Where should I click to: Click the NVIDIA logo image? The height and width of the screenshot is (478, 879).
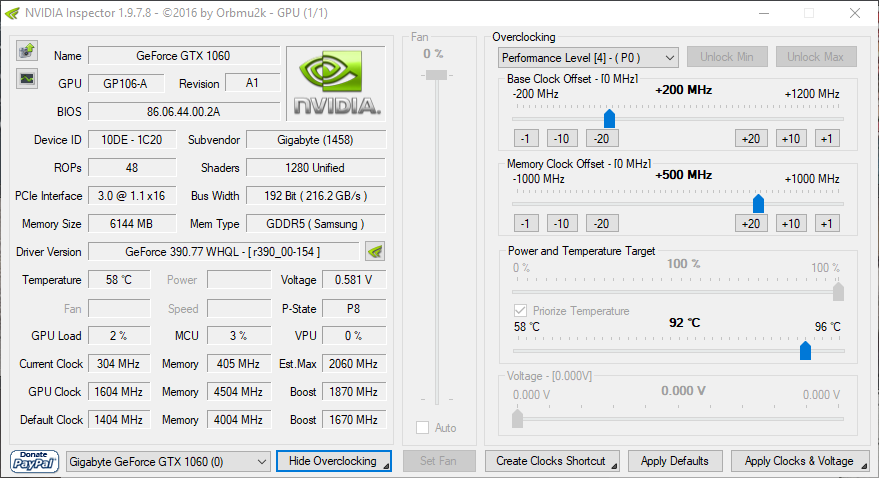[336, 83]
